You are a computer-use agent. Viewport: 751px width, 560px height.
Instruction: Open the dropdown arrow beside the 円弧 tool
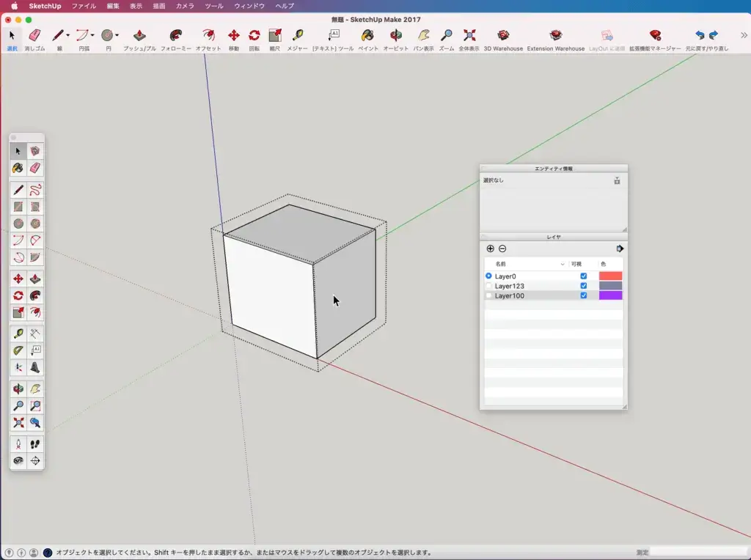click(92, 35)
